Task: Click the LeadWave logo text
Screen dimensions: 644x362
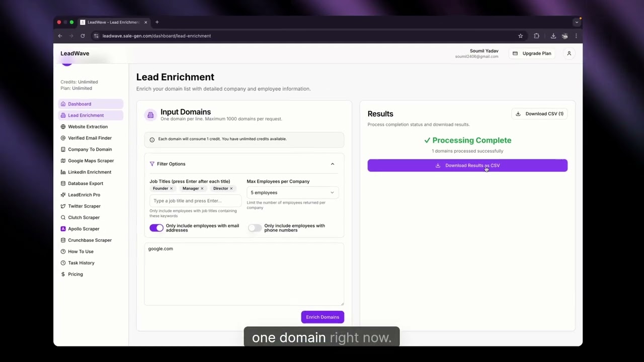Action: coord(75,53)
